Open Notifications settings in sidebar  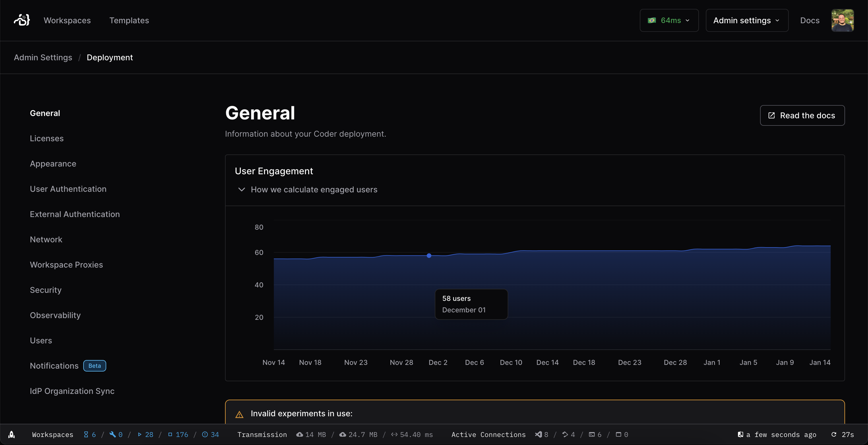(x=54, y=366)
